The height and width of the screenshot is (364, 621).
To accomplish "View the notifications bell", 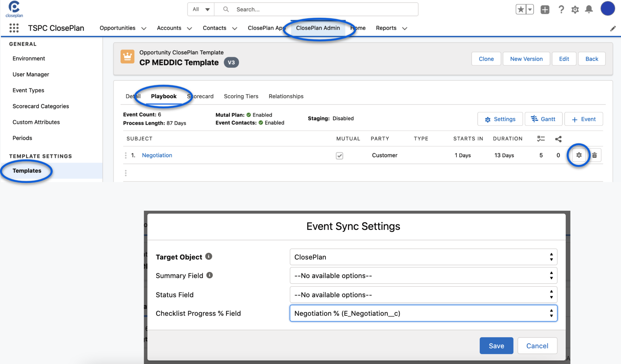I will [589, 10].
